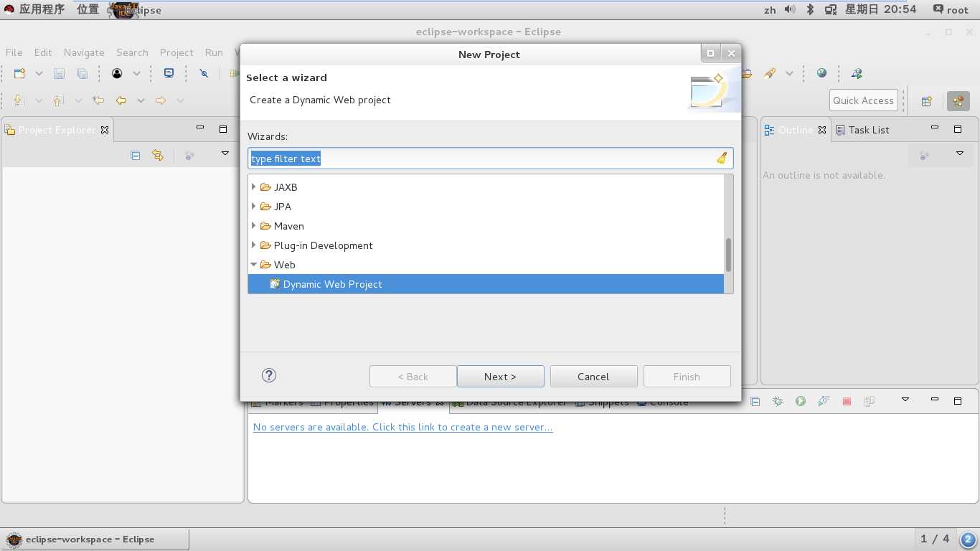Expand the Maven folder
This screenshot has width=980, height=551.
[x=253, y=225]
